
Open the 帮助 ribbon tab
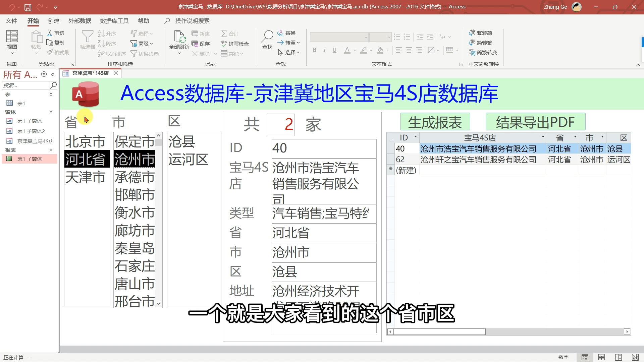(x=144, y=21)
